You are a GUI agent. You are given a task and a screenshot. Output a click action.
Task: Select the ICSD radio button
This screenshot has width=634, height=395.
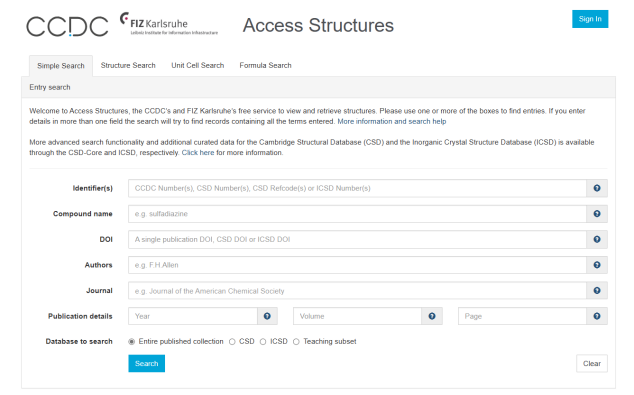tap(263, 342)
